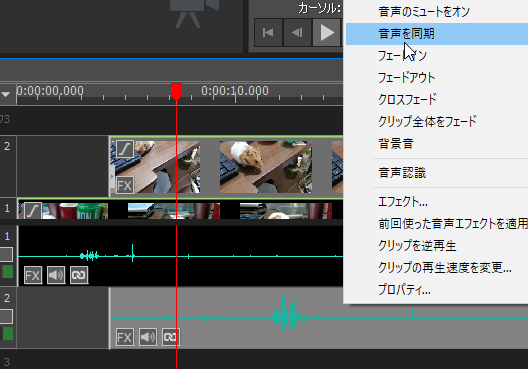The width and height of the screenshot is (528, 369).
Task: Select フェードアウト menu item
Action: pos(437,77)
